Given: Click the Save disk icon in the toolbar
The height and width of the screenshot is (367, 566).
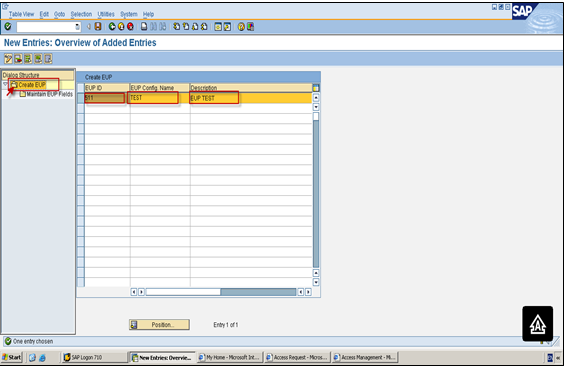Looking at the screenshot, I should [98, 26].
